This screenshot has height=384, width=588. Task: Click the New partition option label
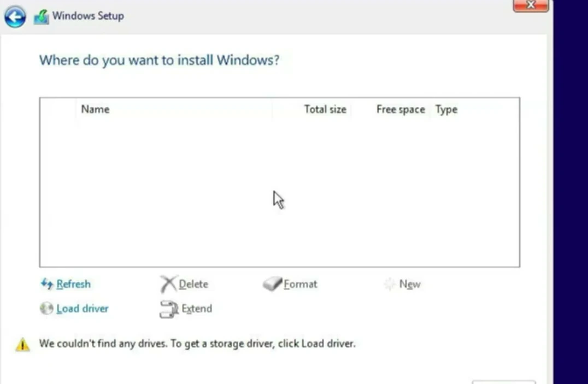click(x=410, y=284)
